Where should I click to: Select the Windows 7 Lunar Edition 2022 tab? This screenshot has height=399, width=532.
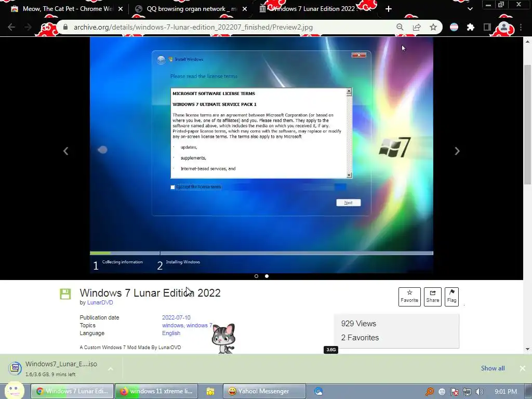[314, 9]
